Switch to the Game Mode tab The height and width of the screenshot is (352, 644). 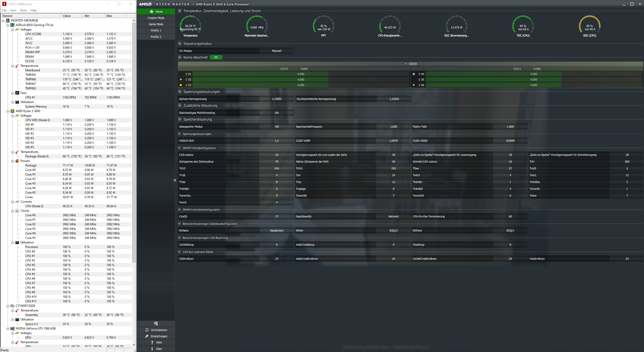click(156, 24)
